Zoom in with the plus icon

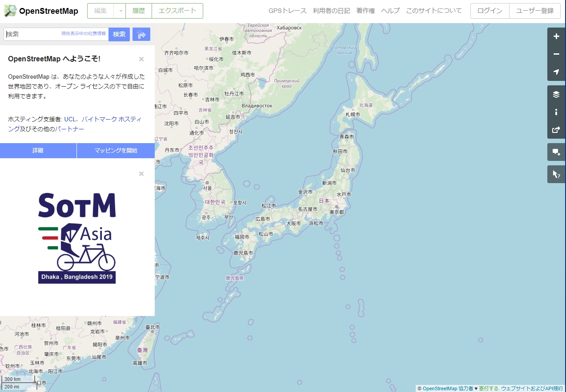556,36
